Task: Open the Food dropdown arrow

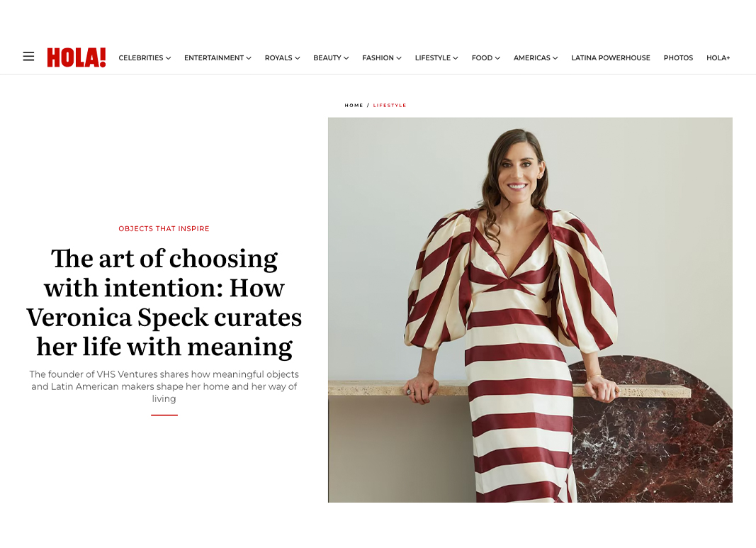Action: coord(497,58)
